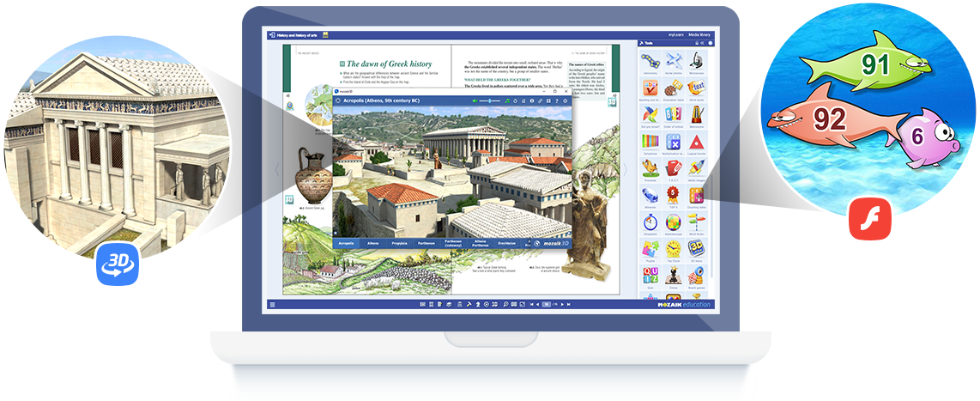The width and height of the screenshot is (980, 401).
Task: Mute the 3D scene sound
Action: pyautogui.click(x=475, y=101)
